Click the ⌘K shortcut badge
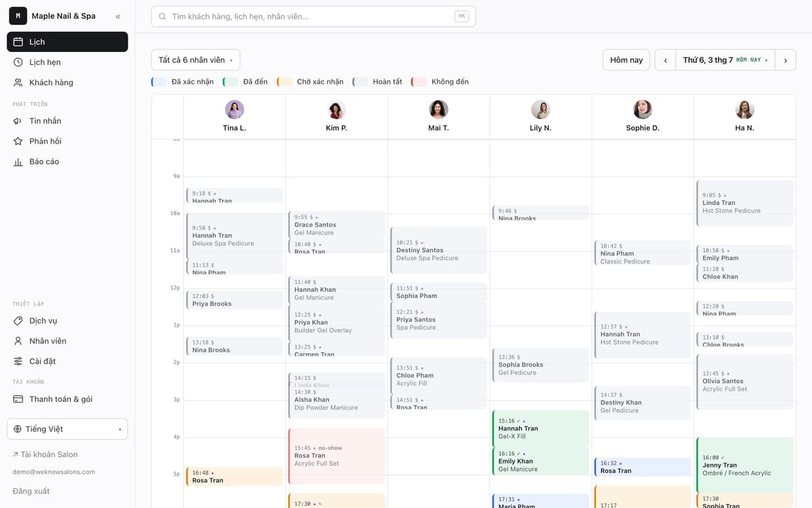The image size is (812, 508). (x=461, y=16)
